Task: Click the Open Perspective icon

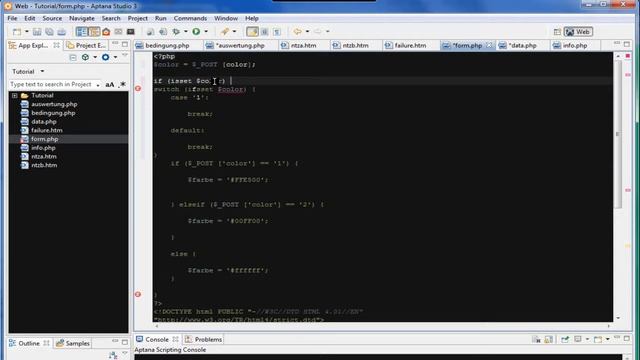Action: point(557,32)
